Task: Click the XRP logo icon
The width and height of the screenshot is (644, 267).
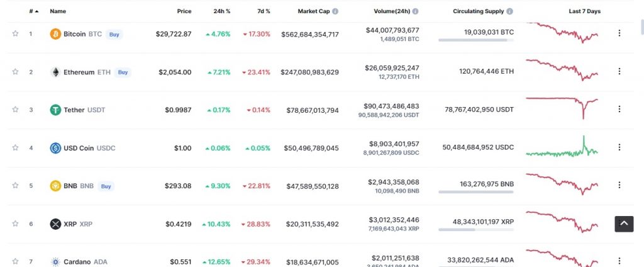Action: pos(55,224)
